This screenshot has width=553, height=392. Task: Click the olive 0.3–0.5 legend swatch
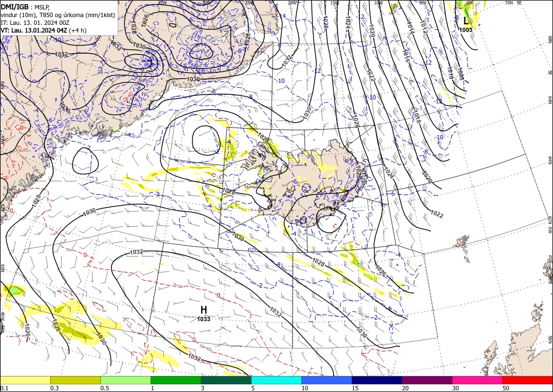point(75,380)
